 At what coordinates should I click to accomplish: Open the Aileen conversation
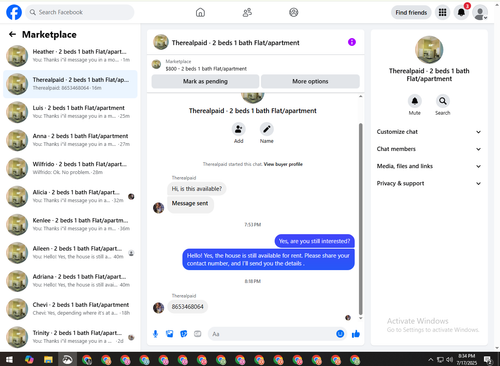[70, 253]
